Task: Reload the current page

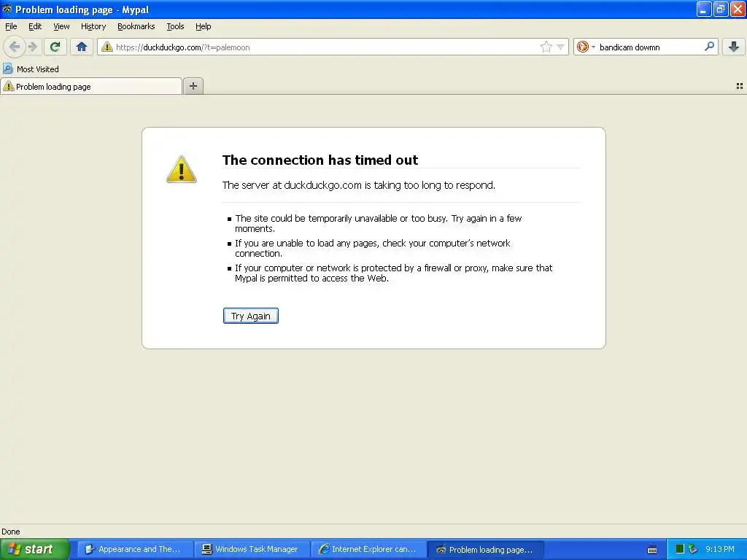Action: click(55, 47)
